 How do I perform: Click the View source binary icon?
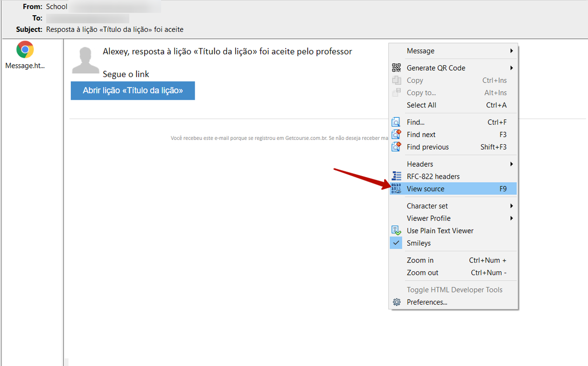coord(396,189)
